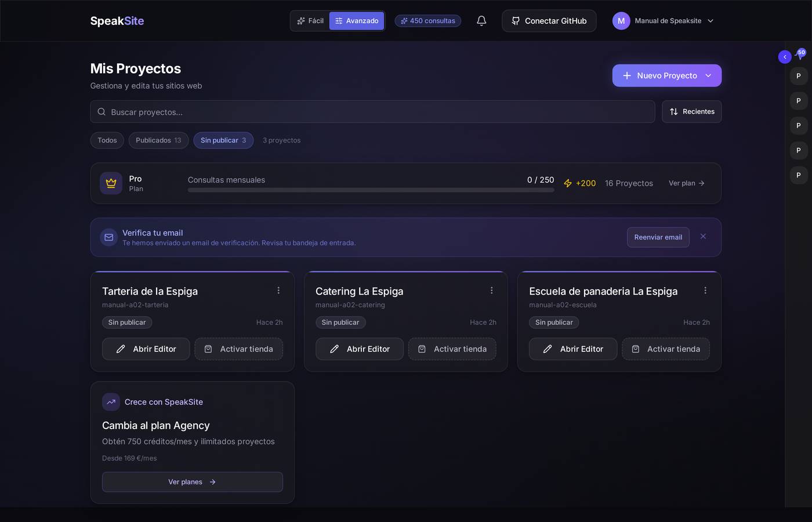Click the manual-a02-tarteria slug
Image resolution: width=812 pixels, height=522 pixels.
pyautogui.click(x=135, y=305)
